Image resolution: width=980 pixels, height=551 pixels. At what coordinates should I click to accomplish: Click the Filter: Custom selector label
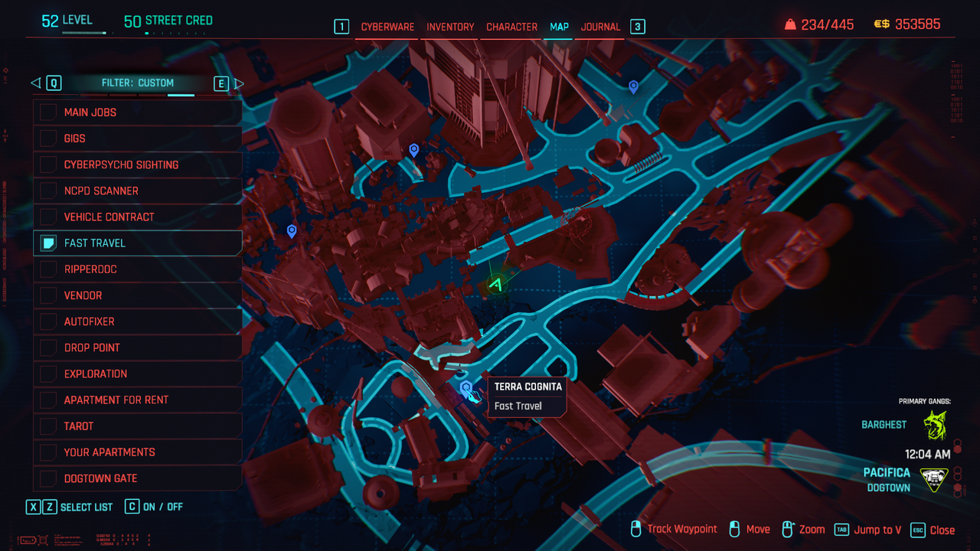[x=138, y=83]
